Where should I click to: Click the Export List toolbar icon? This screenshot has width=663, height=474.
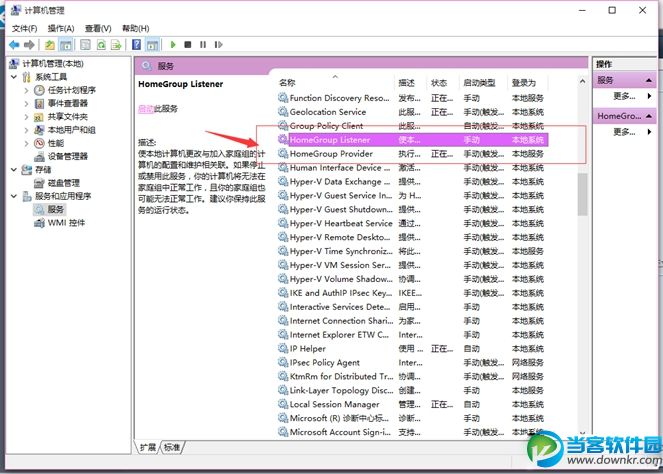click(116, 44)
